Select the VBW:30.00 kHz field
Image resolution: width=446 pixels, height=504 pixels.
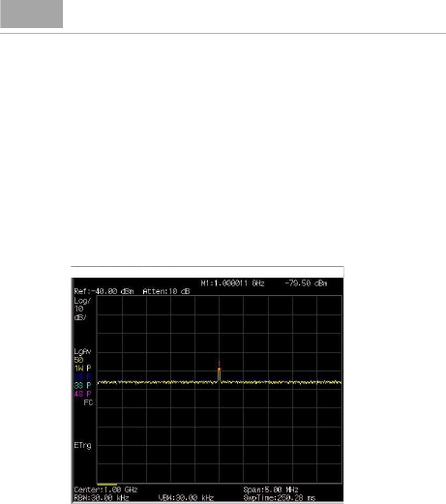pos(186,498)
